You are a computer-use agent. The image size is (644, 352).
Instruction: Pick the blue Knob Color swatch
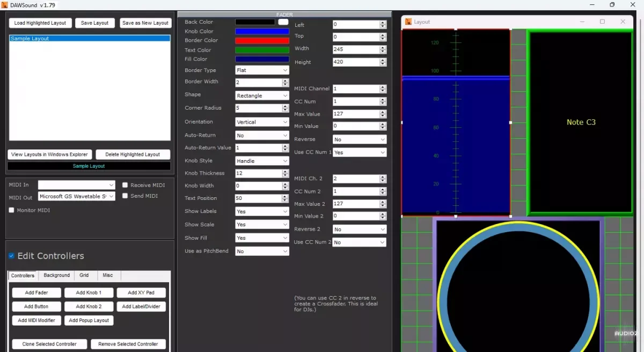(262, 31)
